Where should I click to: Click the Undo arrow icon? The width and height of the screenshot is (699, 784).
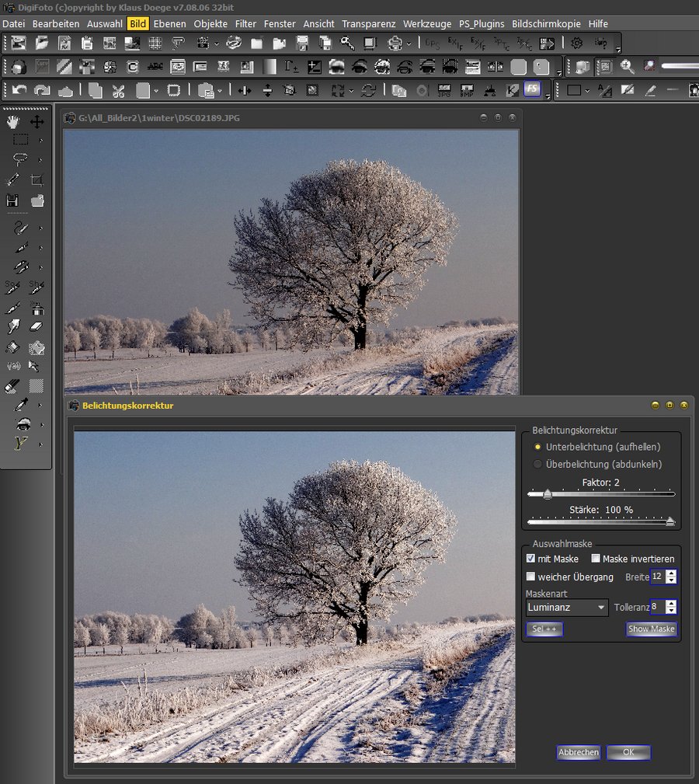[x=19, y=90]
